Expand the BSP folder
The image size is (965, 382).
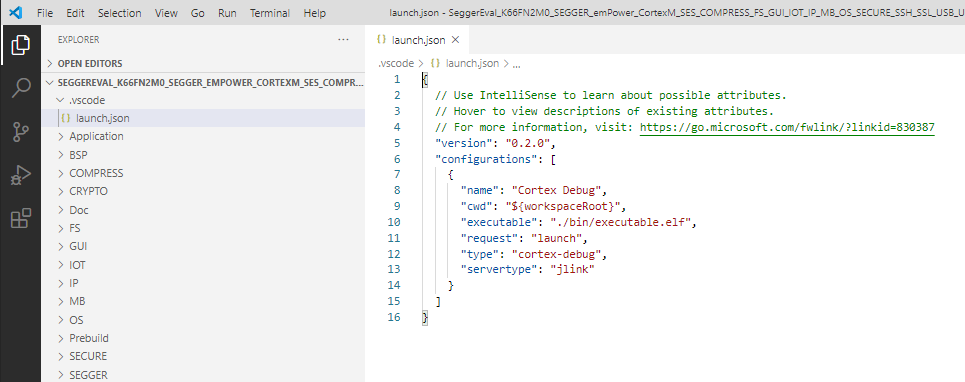[x=203, y=155]
